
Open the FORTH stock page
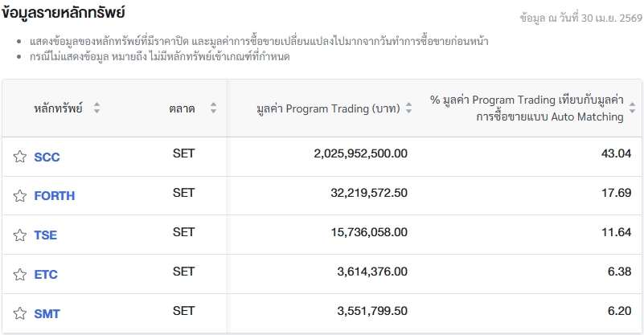(x=54, y=196)
